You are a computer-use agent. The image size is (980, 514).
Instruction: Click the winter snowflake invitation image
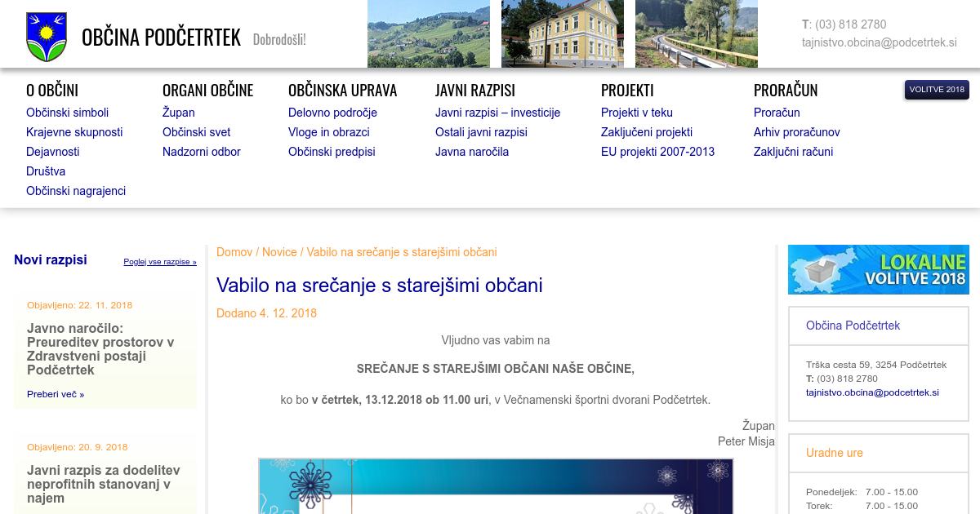[x=496, y=485]
